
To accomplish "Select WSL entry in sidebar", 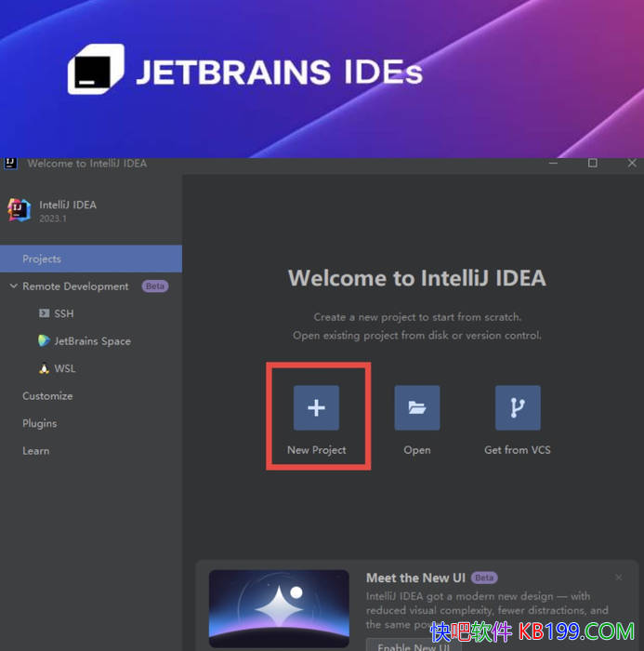I will click(65, 368).
